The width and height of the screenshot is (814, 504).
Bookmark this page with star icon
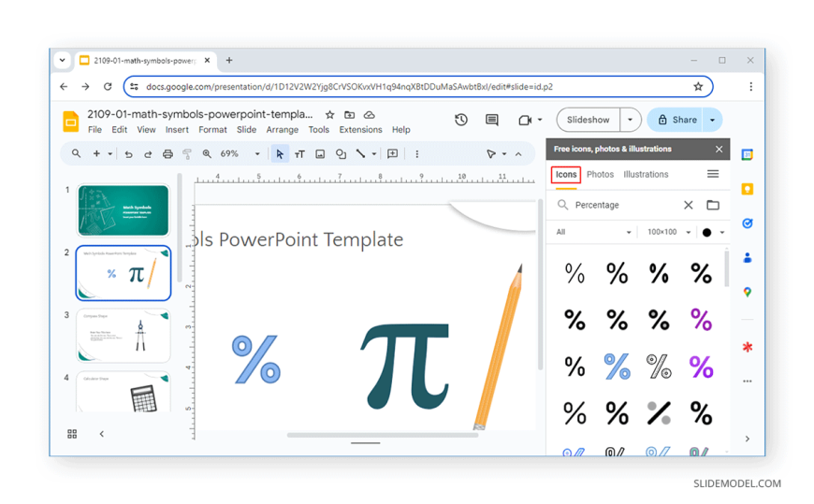coord(698,87)
